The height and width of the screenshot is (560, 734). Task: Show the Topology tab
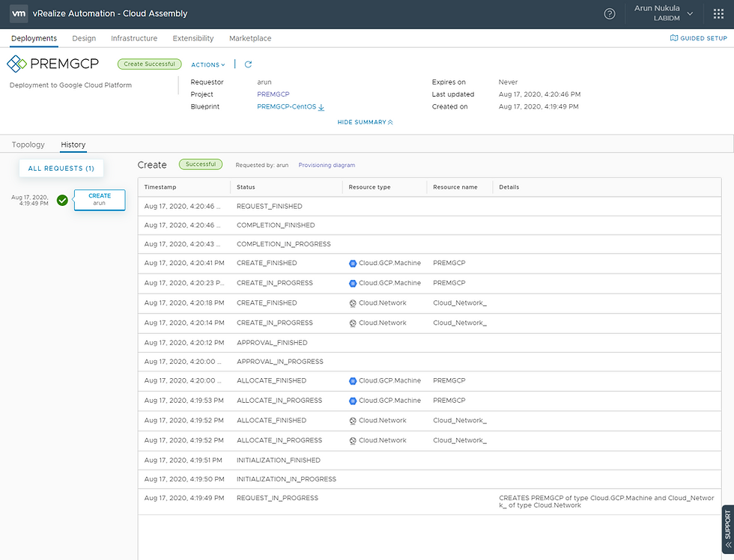(28, 144)
